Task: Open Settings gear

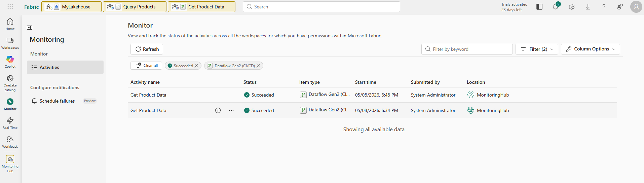Action: [572, 7]
